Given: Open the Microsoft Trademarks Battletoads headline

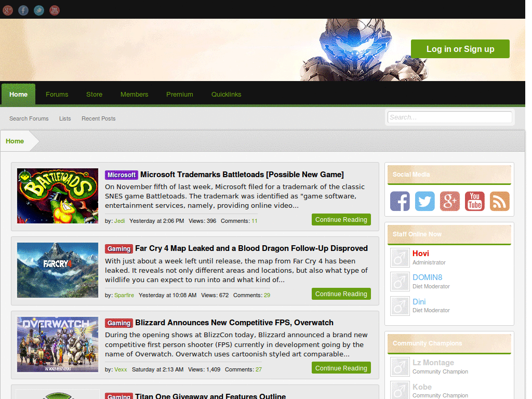Looking at the screenshot, I should (242, 175).
